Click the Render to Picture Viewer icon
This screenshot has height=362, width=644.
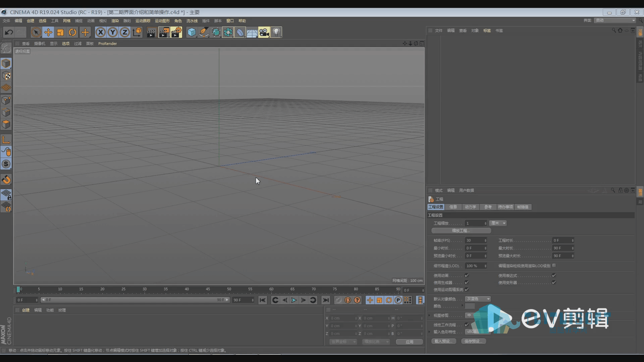164,33
